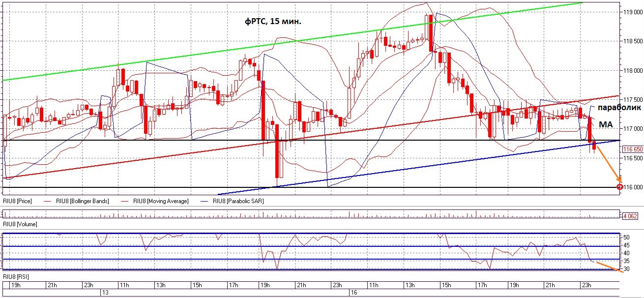Viewport: 644px width, 298px height.
Task: Click the orange target circle at 116 000
Action: click(x=619, y=186)
